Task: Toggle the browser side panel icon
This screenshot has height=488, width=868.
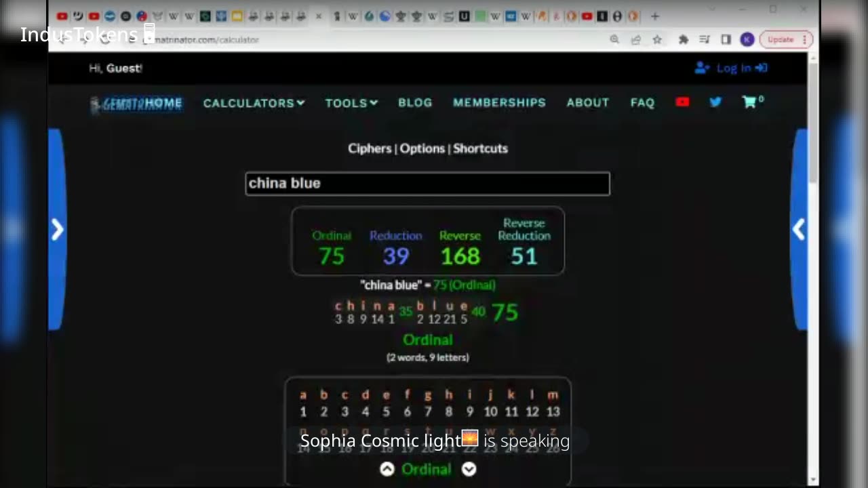Action: (x=726, y=40)
